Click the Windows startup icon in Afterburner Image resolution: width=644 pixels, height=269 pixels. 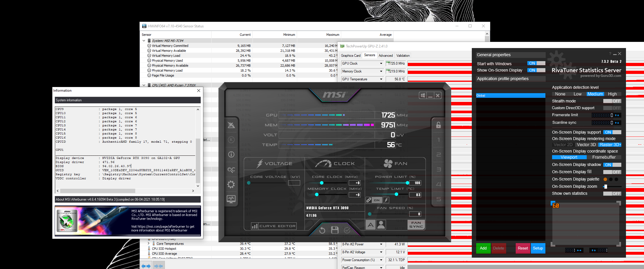coord(423,95)
